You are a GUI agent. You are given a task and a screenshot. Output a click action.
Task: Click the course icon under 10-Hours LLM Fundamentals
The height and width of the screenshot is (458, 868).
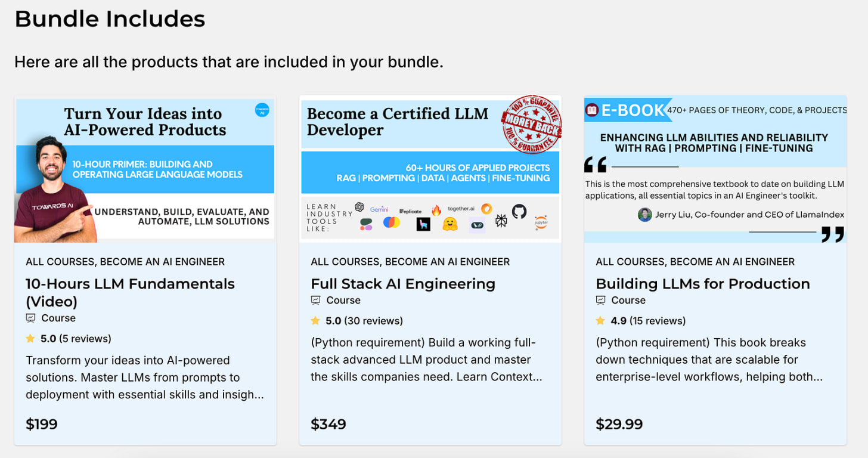pos(31,318)
